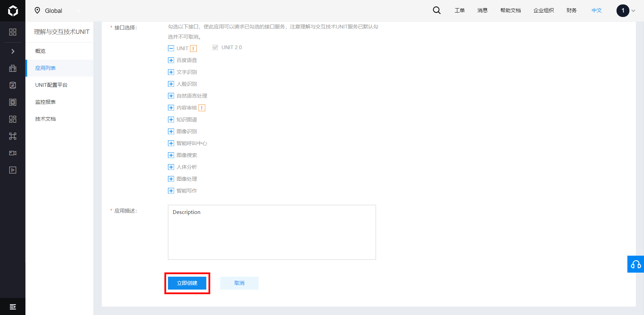Open 企业组织 in the top navigation

(x=544, y=11)
